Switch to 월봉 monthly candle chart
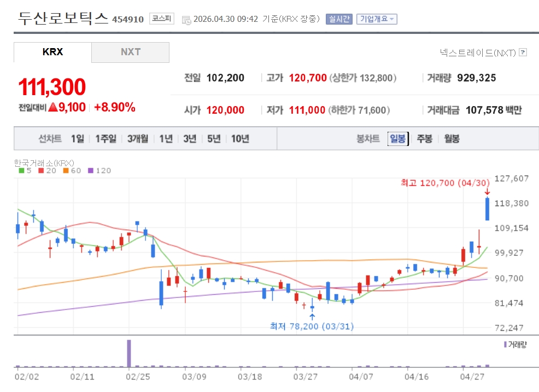Viewport: 539px width, 392px height. 452,139
